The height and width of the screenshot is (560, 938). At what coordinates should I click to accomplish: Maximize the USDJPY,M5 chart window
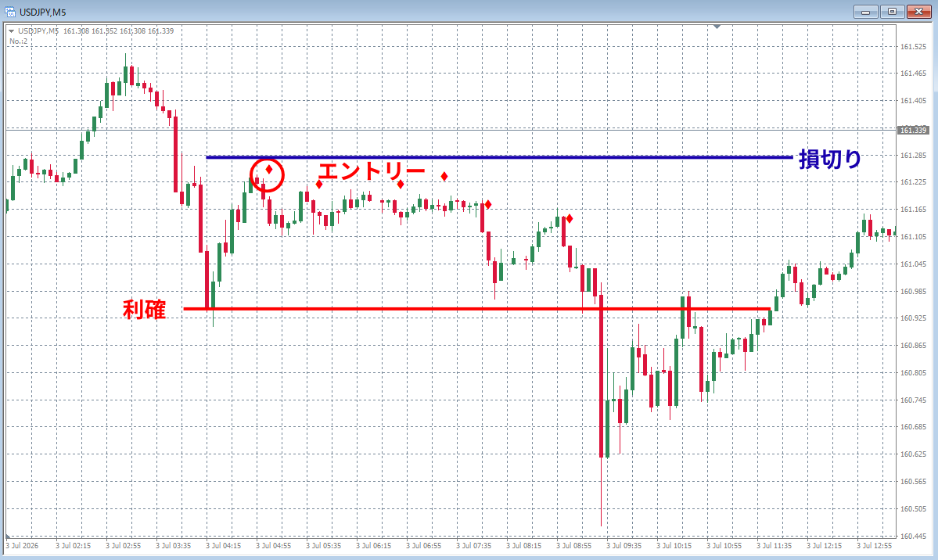coord(892,12)
